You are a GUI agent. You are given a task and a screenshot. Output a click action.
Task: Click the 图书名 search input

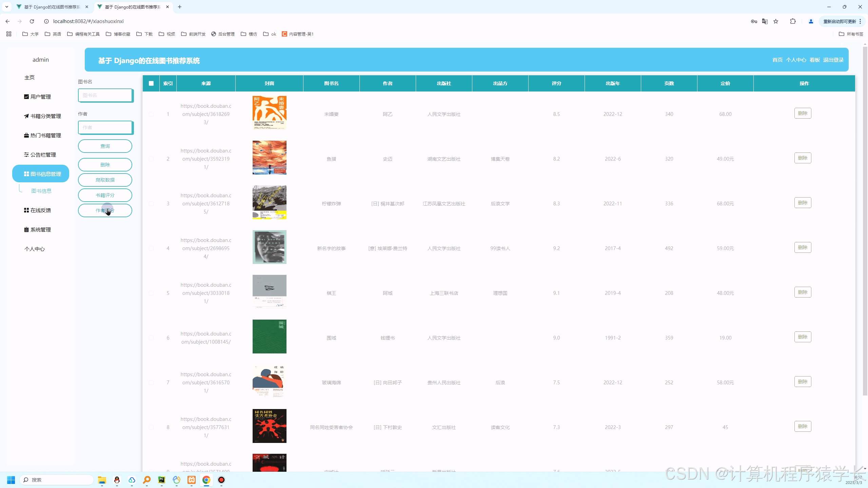point(105,95)
